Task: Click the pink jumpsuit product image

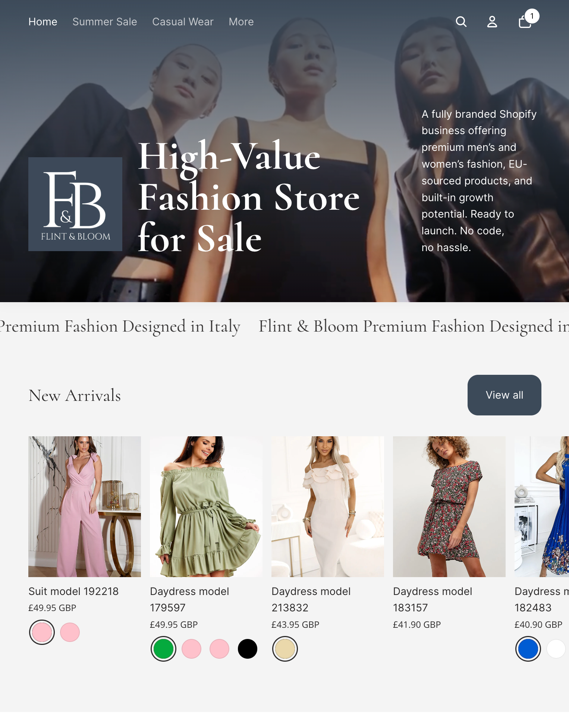Action: 85,507
